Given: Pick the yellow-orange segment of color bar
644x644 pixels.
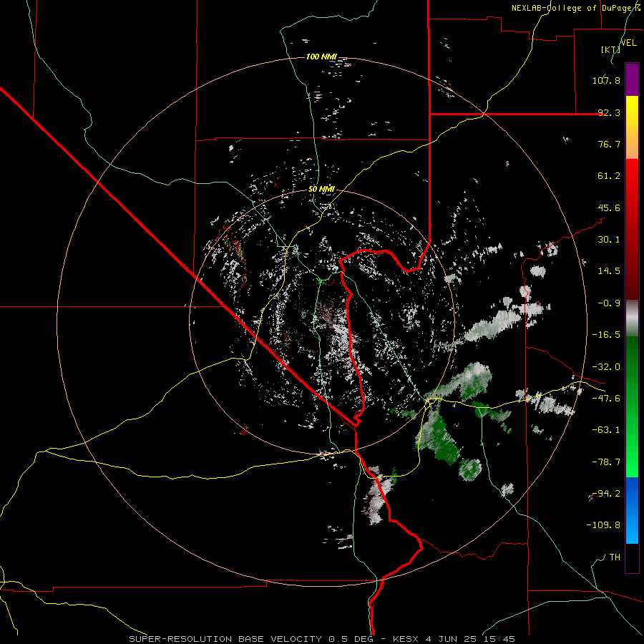Looking at the screenshot, I should [632, 127].
